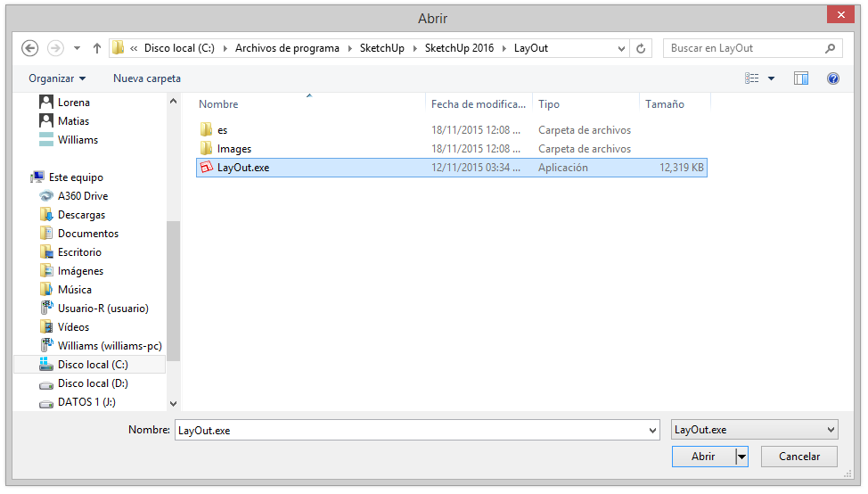Click the Cancelar button
This screenshot has width=868, height=494.
click(798, 457)
